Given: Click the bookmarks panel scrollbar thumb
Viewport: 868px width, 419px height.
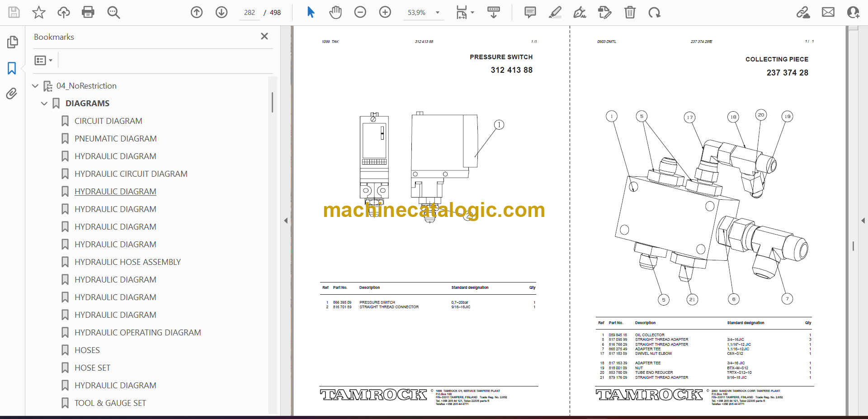Looking at the screenshot, I should [272, 102].
